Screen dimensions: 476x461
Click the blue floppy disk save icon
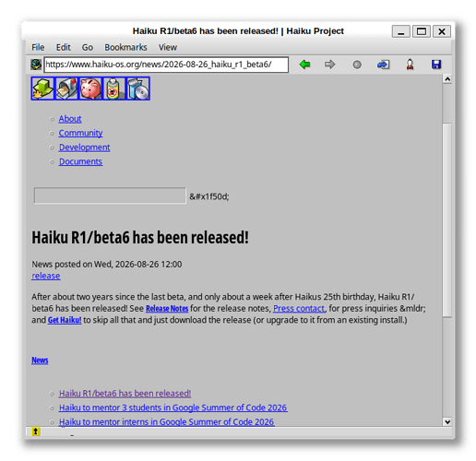coord(436,65)
